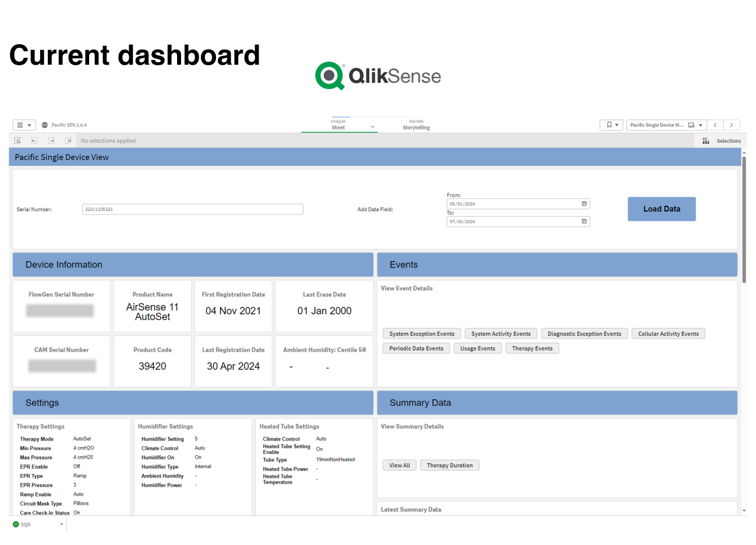Open Therapy Events
Image resolution: width=756 pixels, height=545 pixels.
tap(532, 349)
